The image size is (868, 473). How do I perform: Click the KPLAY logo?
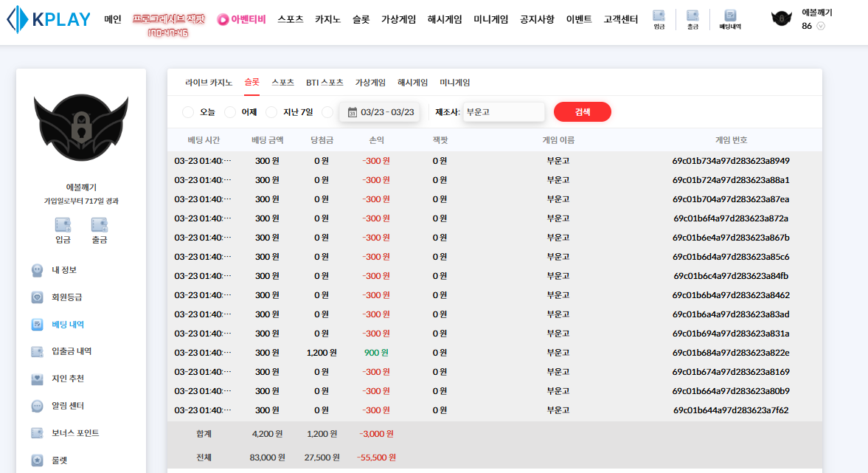click(49, 20)
